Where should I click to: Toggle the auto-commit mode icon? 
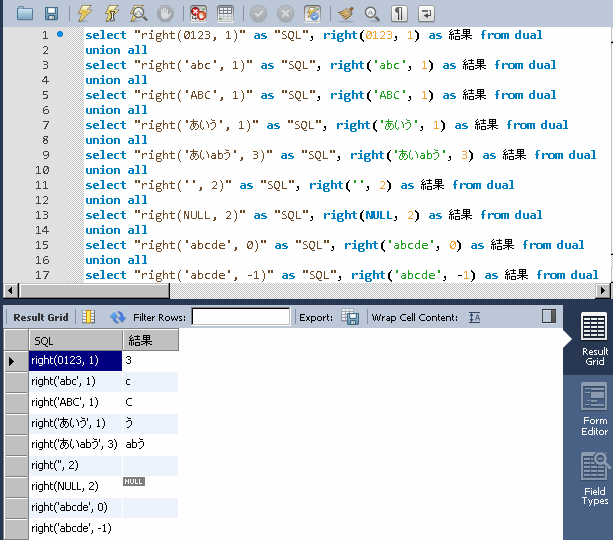313,14
